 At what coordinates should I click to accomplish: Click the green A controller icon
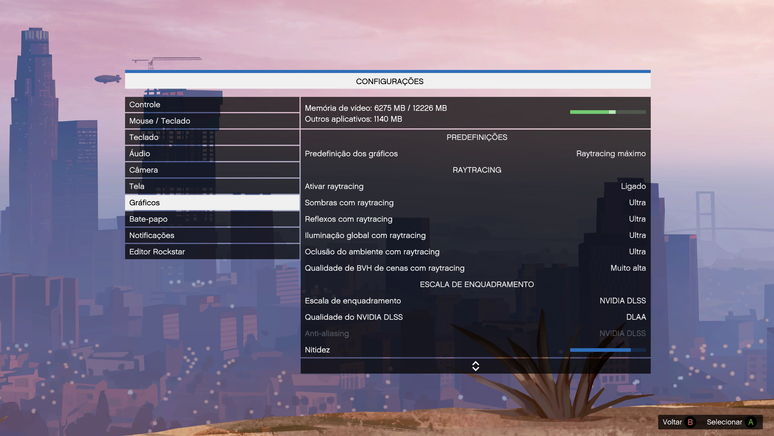point(751,422)
